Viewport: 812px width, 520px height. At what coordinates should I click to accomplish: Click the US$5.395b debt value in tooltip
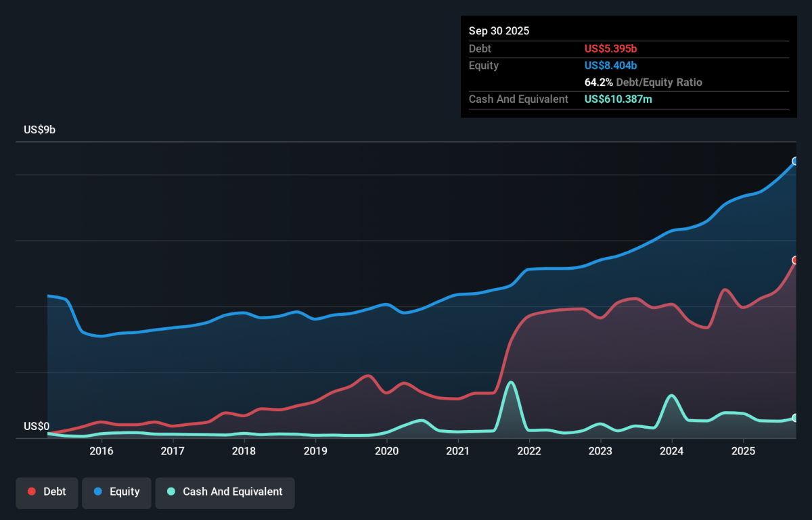[x=610, y=49]
